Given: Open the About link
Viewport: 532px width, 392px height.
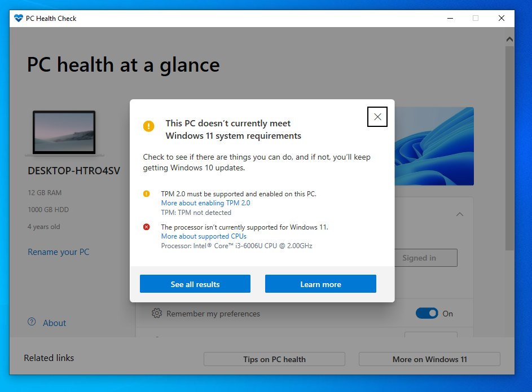Looking at the screenshot, I should coord(54,323).
